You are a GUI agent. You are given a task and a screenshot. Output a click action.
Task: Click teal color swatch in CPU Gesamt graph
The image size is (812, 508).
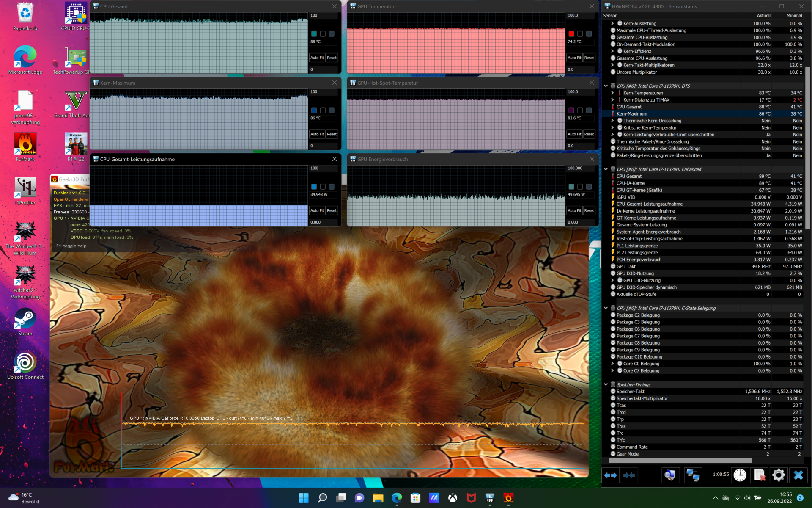(314, 34)
